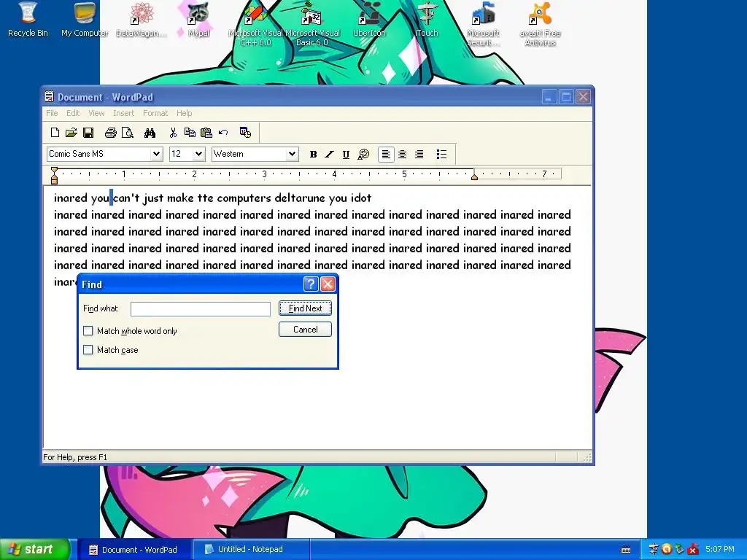
Task: Click the right indent marker on ruler
Action: point(474,176)
